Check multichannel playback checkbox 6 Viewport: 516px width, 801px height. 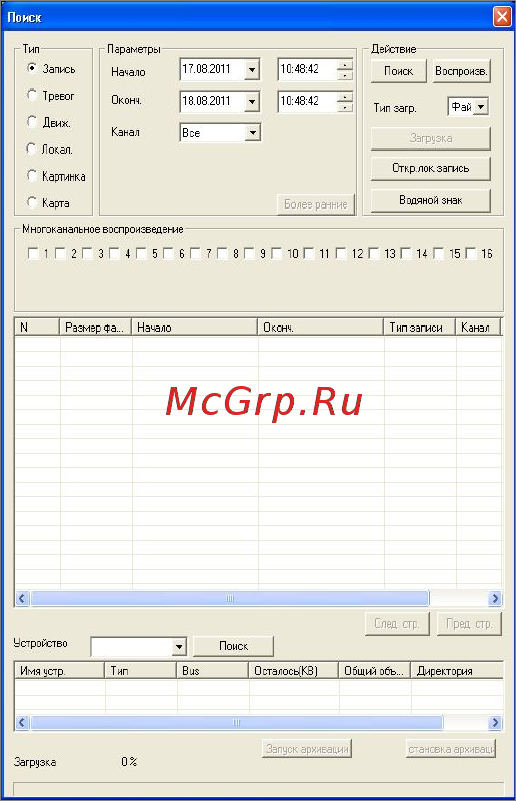pyautogui.click(x=169, y=253)
